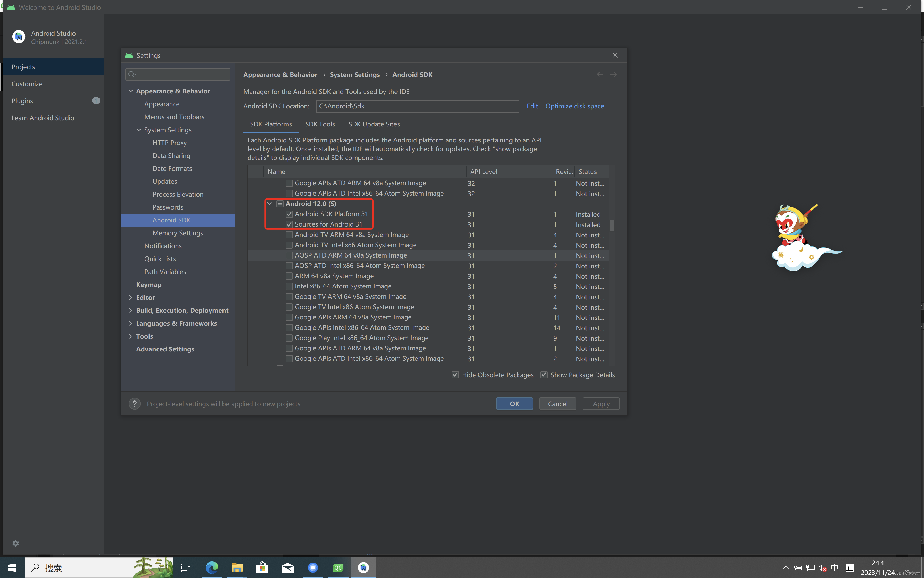Expand the Editor settings node

[130, 298]
